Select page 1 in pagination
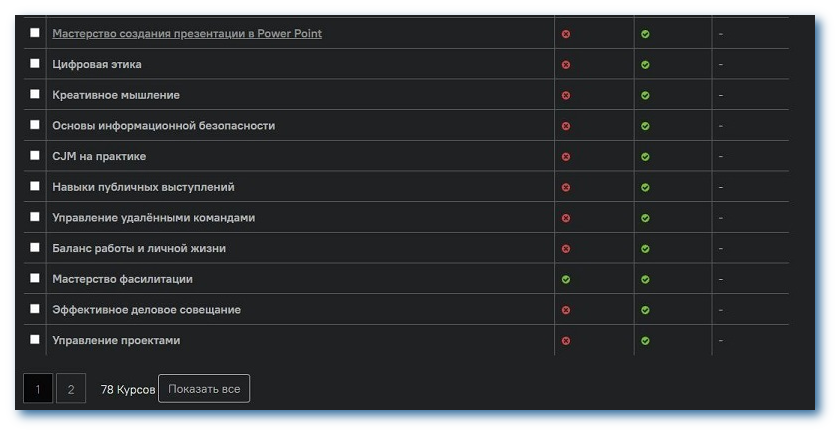This screenshot has width=840, height=435. point(38,389)
